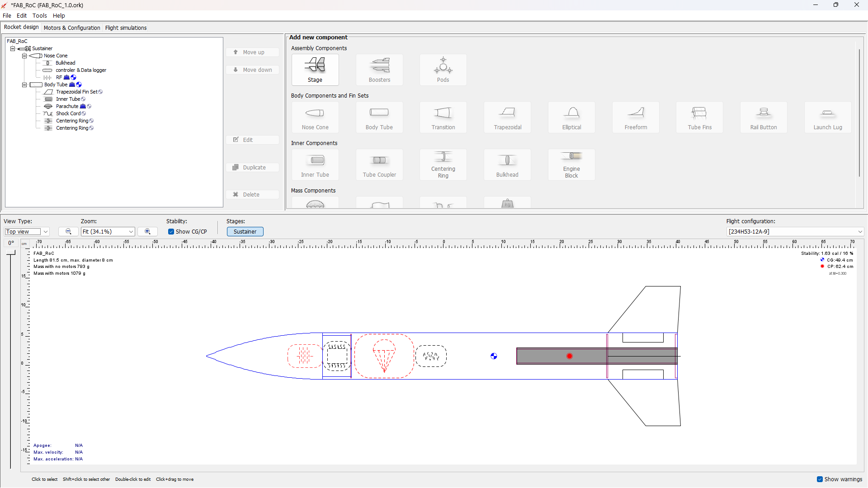Add a Bulkhead from Inner Components

507,164
